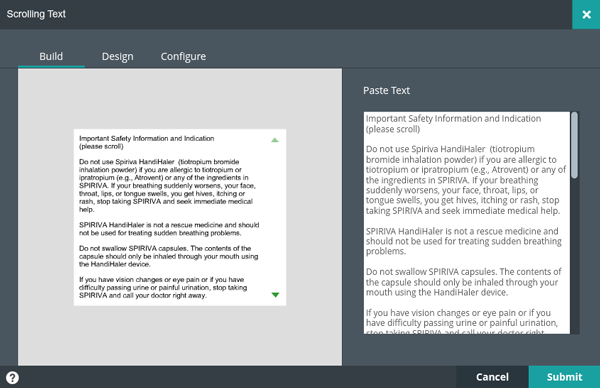Viewport: 600px width, 388px height.
Task: Click the 'Do not swallow SPIRIVA capsules' paragraph in text box
Action: pyautogui.click(x=463, y=282)
